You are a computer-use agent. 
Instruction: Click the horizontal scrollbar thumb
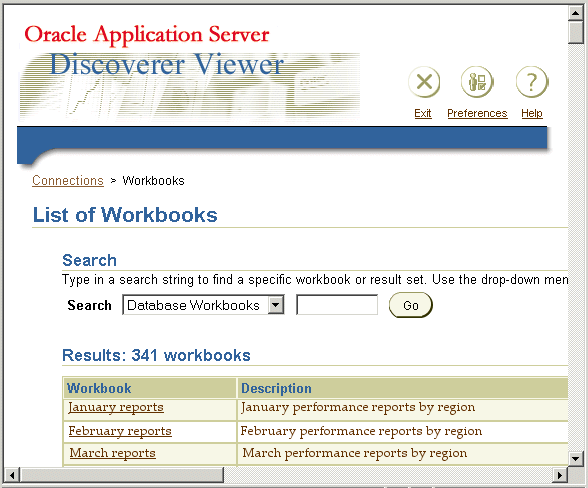pyautogui.click(x=122, y=475)
